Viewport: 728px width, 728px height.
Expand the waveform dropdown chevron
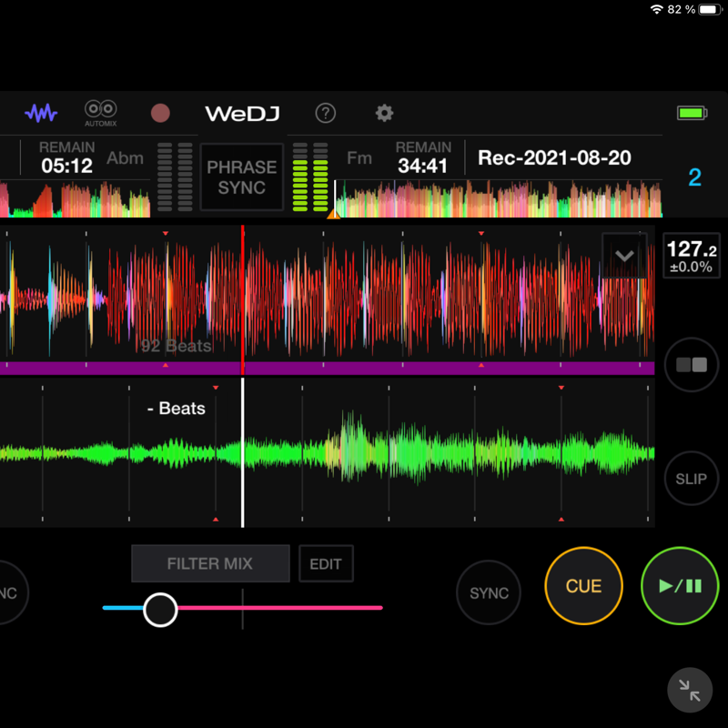(624, 256)
